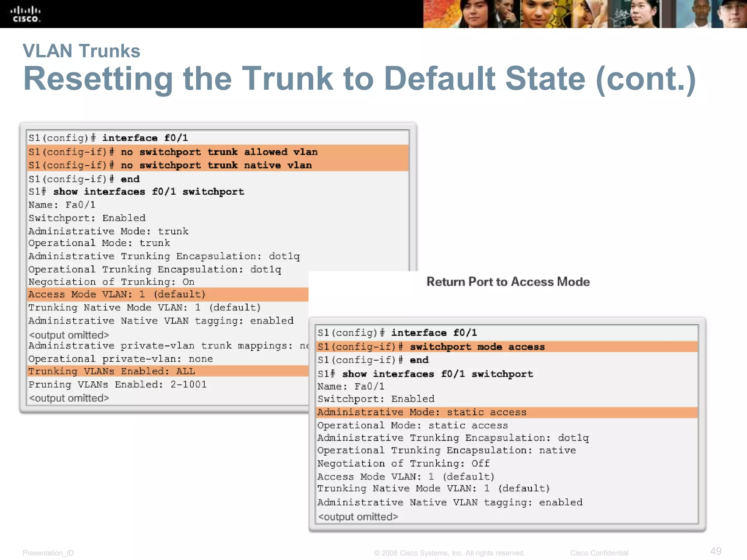Viewport: 747px width, 560px height.
Task: Click 'Operational Mode: trunk' line
Action: 99,243
